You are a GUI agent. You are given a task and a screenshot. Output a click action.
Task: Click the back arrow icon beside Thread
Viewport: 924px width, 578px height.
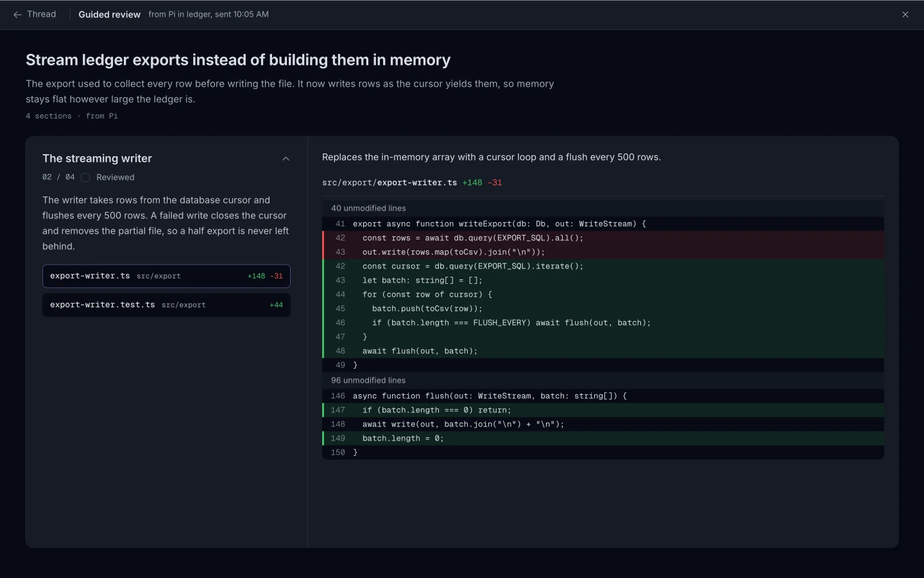(x=17, y=15)
